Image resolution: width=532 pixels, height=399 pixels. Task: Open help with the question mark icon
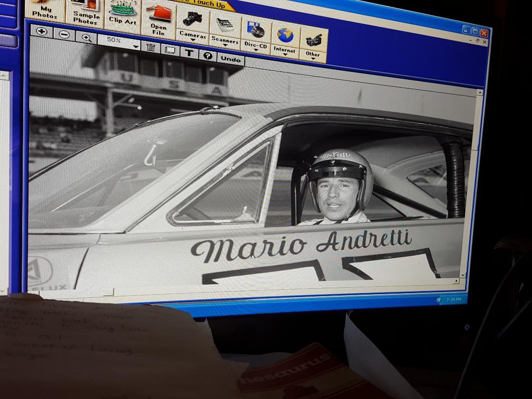(208, 56)
